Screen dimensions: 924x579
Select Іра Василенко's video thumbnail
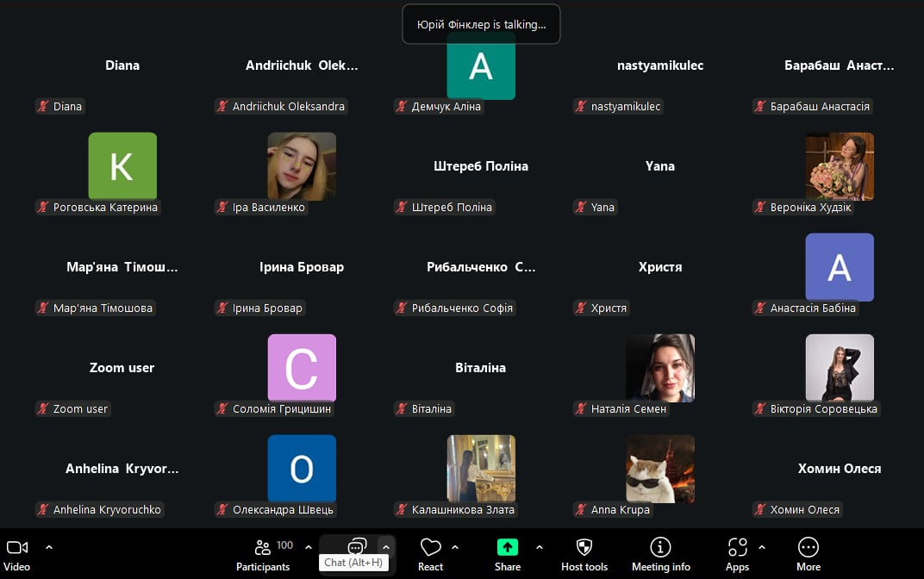(302, 165)
